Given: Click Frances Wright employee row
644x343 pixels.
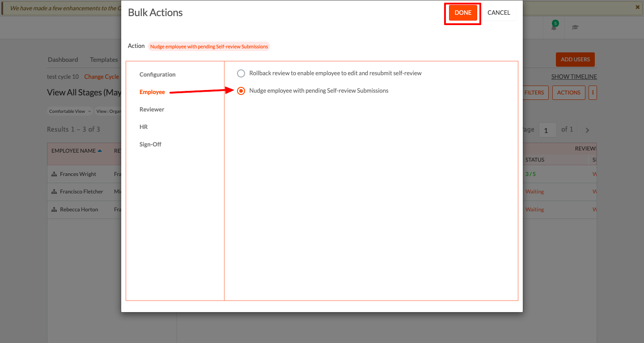Looking at the screenshot, I should point(78,174).
